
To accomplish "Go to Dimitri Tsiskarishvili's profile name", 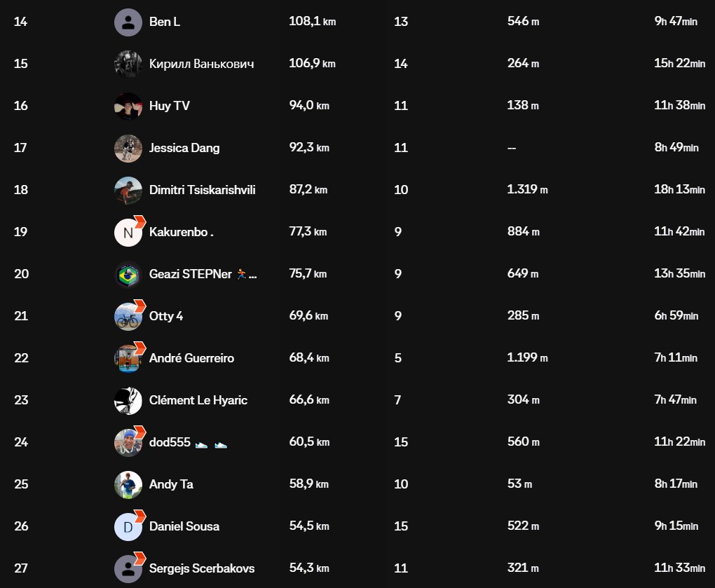I will [x=202, y=190].
